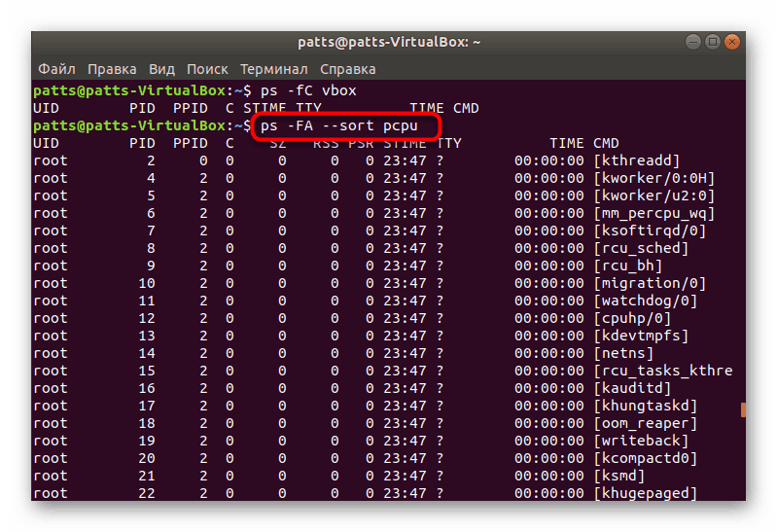Click the window title patts@patts-VirtualBox
Image resolution: width=777 pixels, height=532 pixels.
pos(389,42)
